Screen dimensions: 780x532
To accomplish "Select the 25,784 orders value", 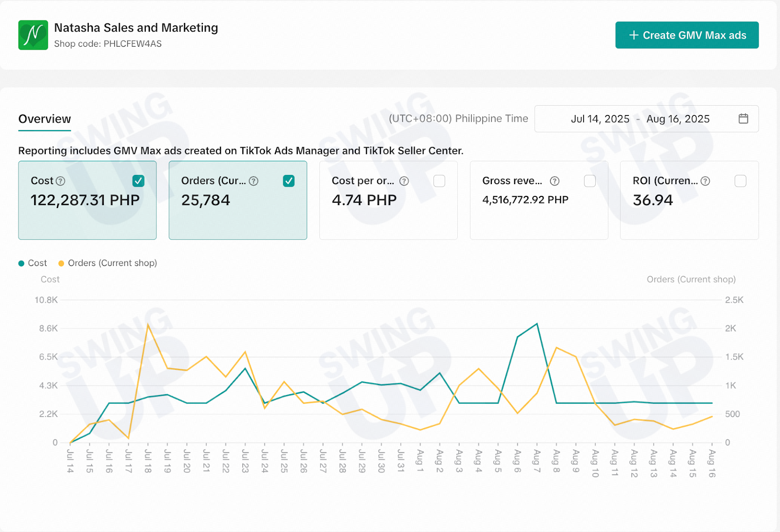I will point(205,200).
